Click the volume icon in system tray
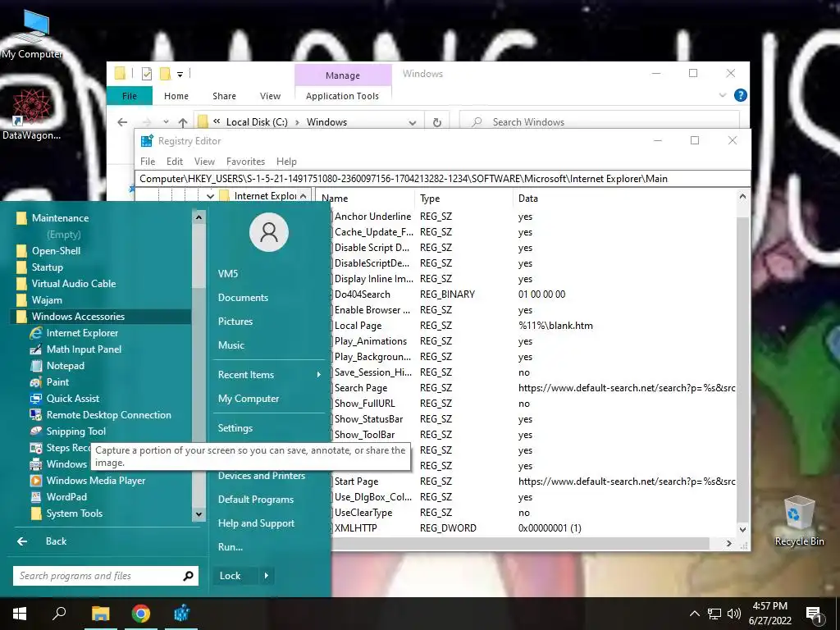This screenshot has width=840, height=630. 734,614
